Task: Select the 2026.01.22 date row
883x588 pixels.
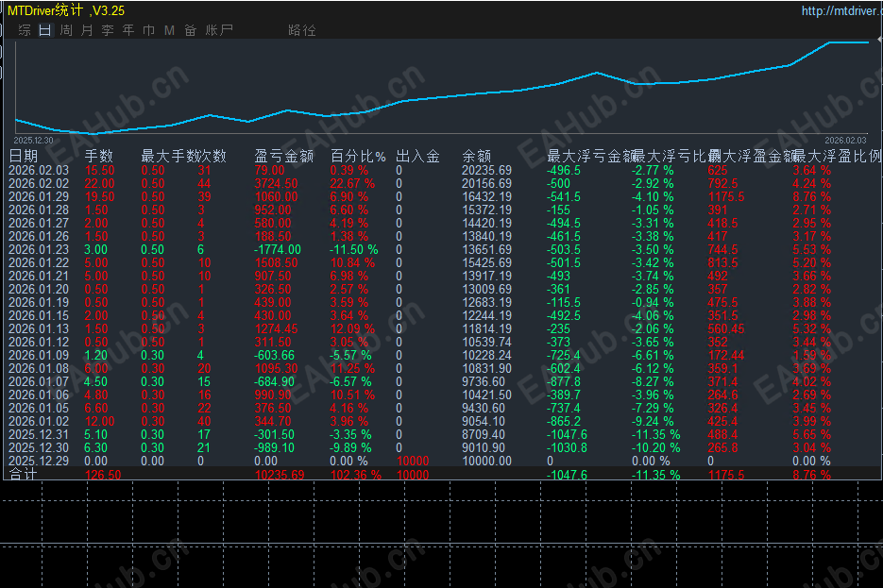Action: [39, 262]
